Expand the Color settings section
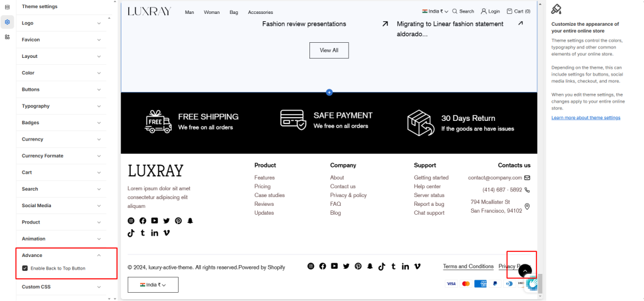Screen dimensions: 644x301 coord(61,73)
